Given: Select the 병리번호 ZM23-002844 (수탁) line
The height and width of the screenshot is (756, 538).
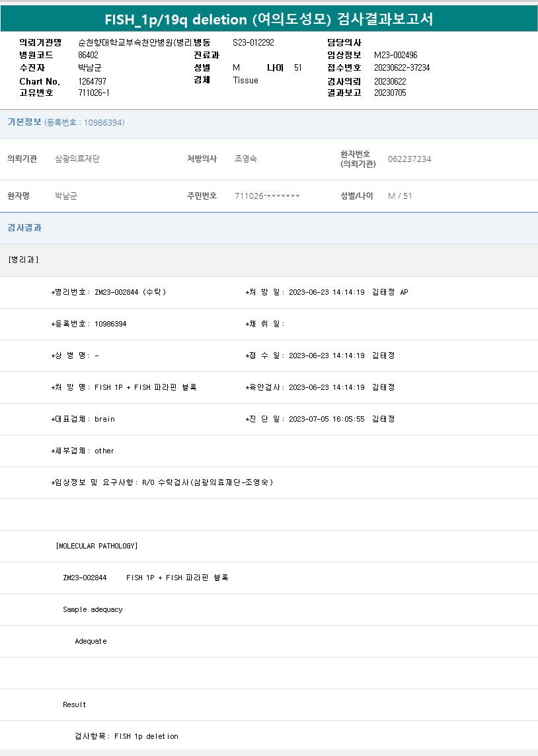Looking at the screenshot, I should 108,292.
